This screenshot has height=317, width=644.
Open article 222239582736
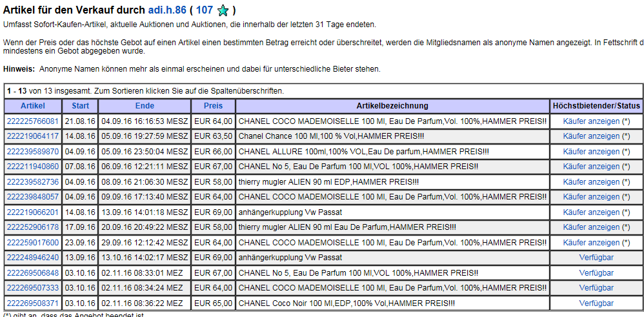tap(33, 181)
